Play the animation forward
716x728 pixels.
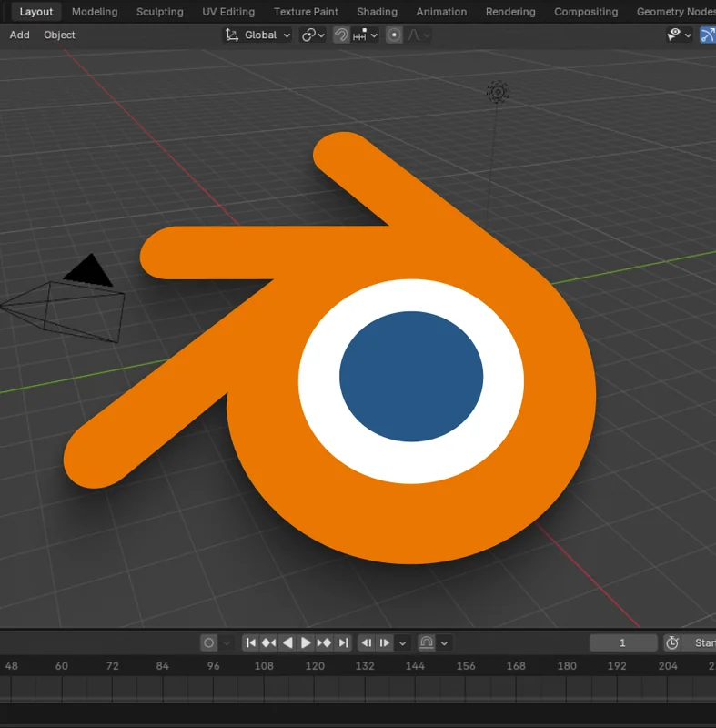pos(306,642)
